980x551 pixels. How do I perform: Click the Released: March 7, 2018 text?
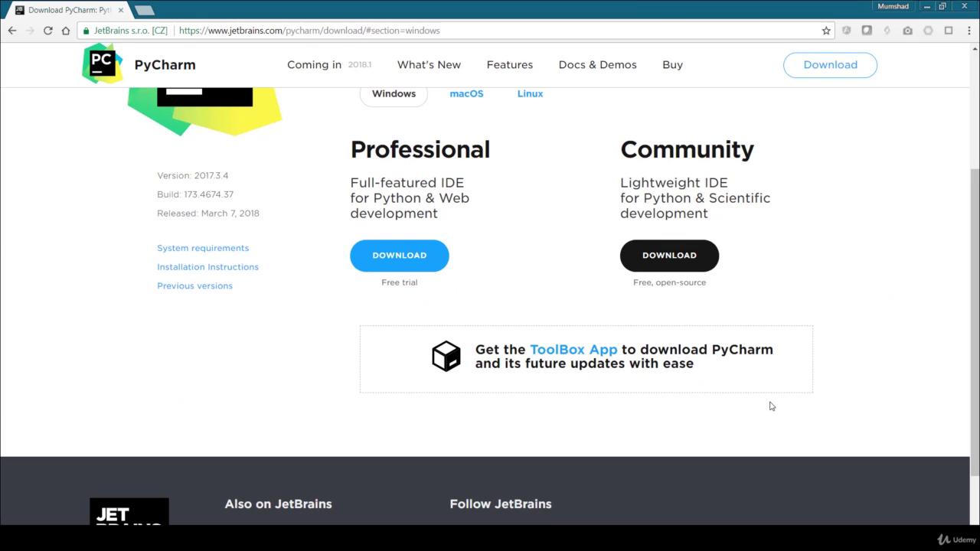coord(208,214)
